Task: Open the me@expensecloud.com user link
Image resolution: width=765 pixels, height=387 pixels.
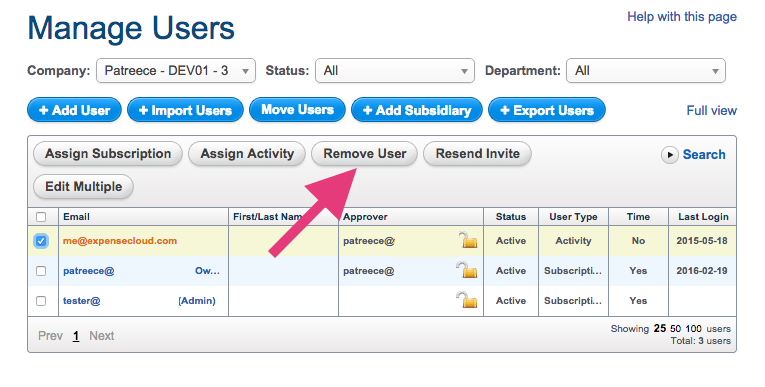Action: [120, 241]
